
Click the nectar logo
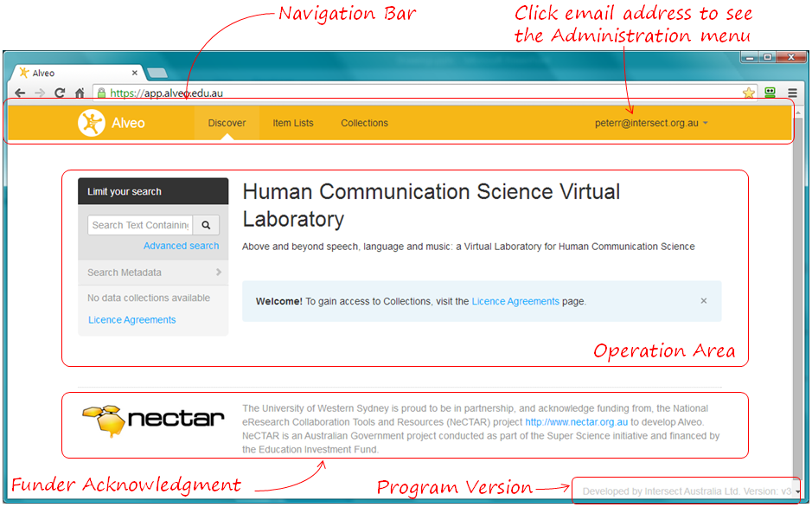coord(153,420)
